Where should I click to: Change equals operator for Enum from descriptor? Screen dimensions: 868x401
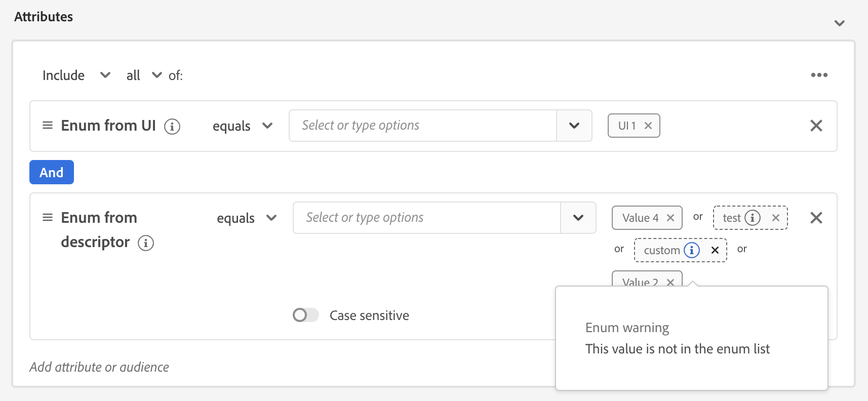coord(247,218)
